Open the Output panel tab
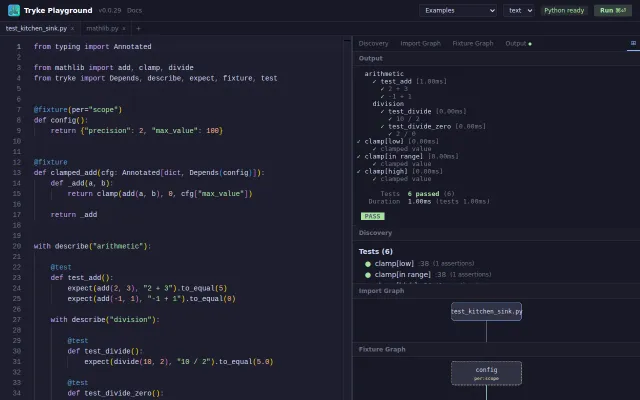The width and height of the screenshot is (640, 400). click(518, 43)
